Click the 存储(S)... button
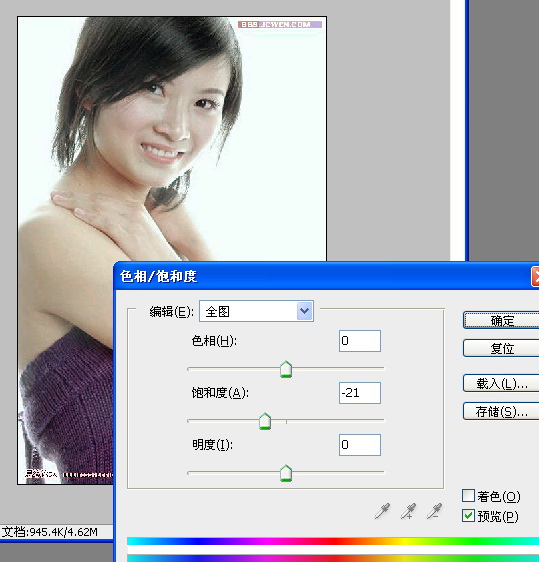The image size is (539, 562). tap(501, 411)
